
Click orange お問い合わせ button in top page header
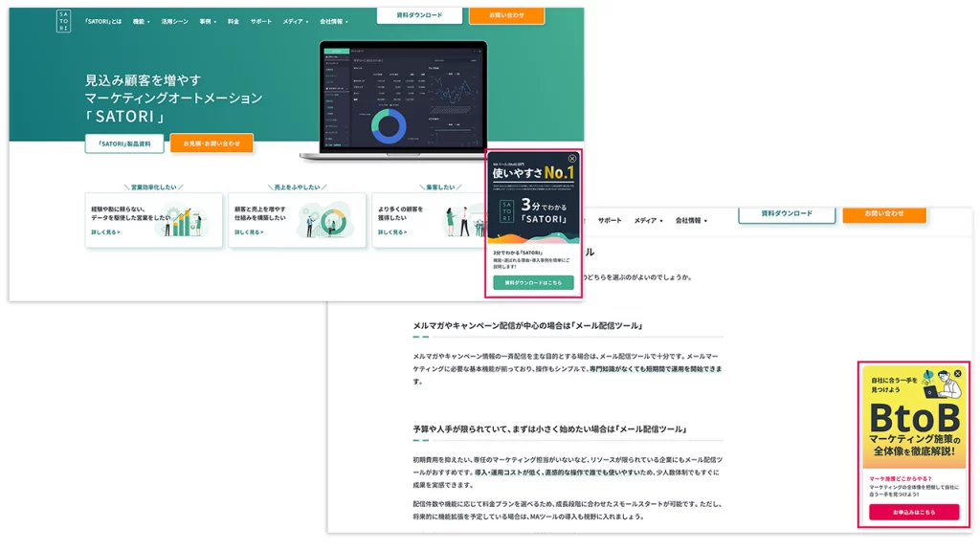(x=506, y=15)
